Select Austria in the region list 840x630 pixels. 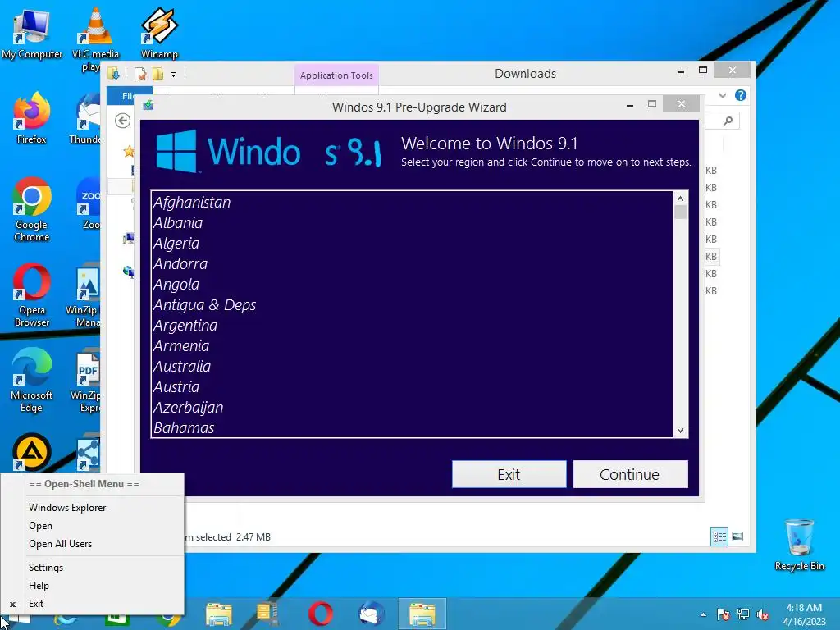click(x=413, y=387)
